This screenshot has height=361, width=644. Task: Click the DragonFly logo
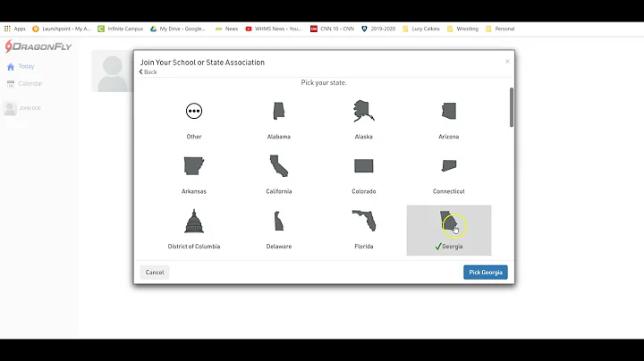coord(38,46)
